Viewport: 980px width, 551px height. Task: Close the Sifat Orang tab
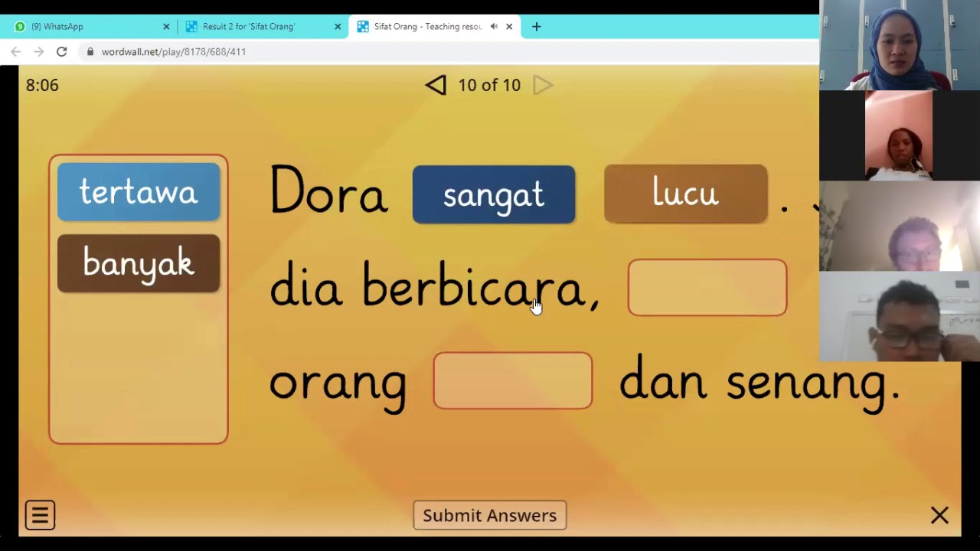(509, 26)
